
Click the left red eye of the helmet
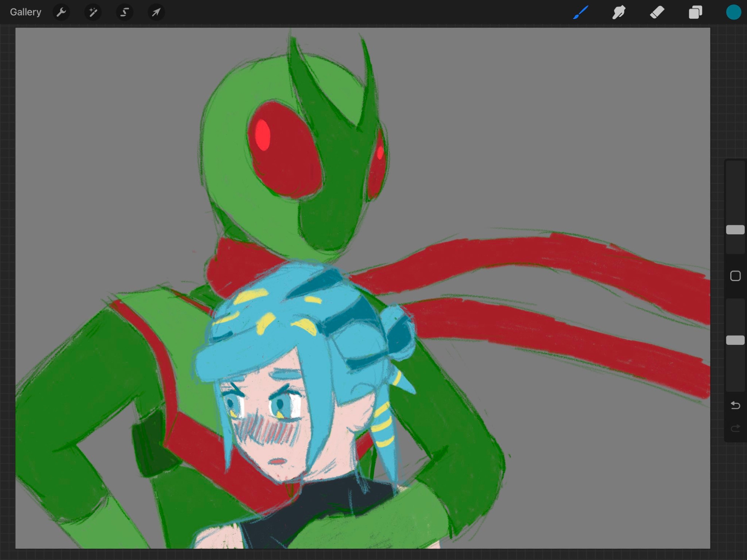pyautogui.click(x=284, y=149)
